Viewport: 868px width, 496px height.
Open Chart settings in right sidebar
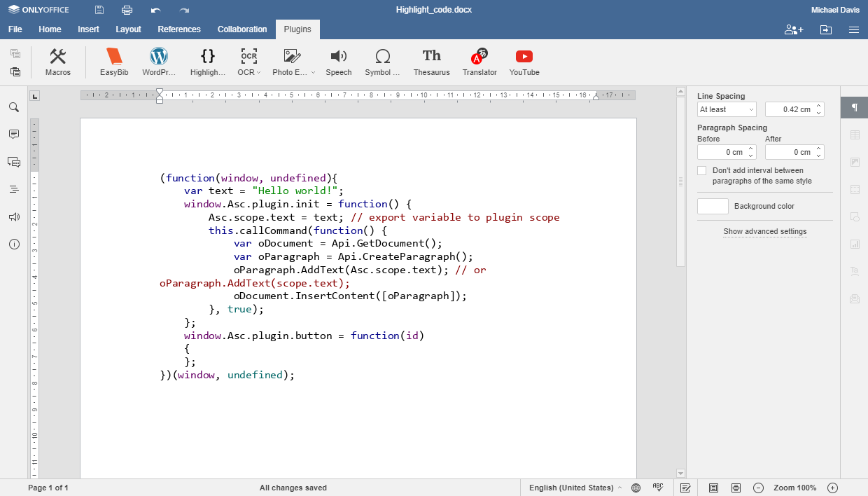coord(855,244)
